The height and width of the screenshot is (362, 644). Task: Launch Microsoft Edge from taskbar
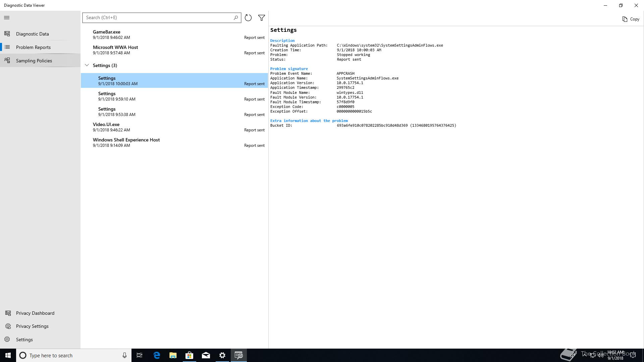click(x=157, y=355)
